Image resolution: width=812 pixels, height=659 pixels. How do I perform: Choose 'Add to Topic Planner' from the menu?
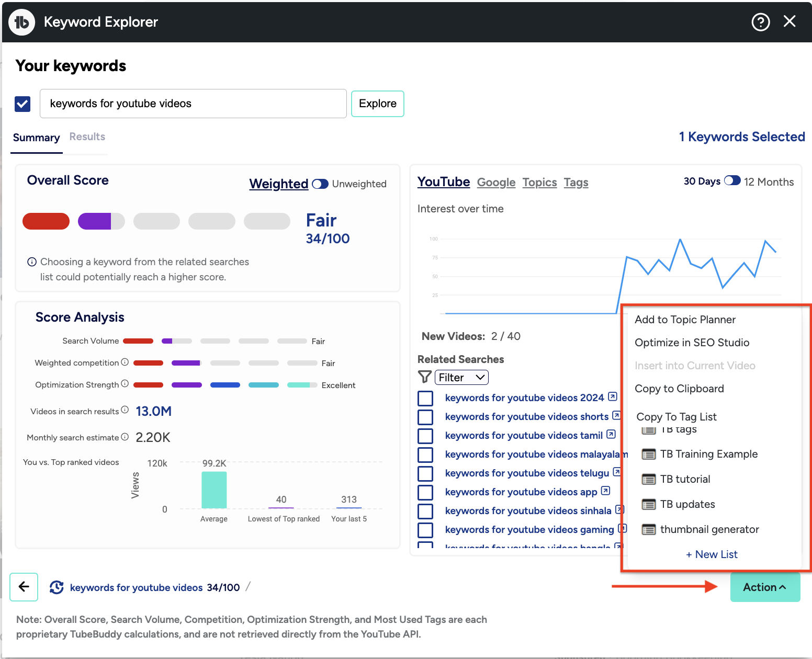click(685, 320)
